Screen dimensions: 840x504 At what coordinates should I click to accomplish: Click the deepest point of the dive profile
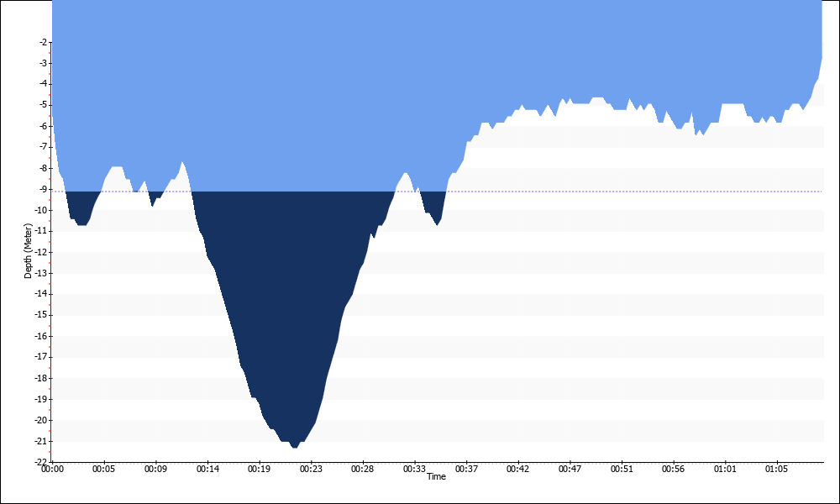pos(295,447)
